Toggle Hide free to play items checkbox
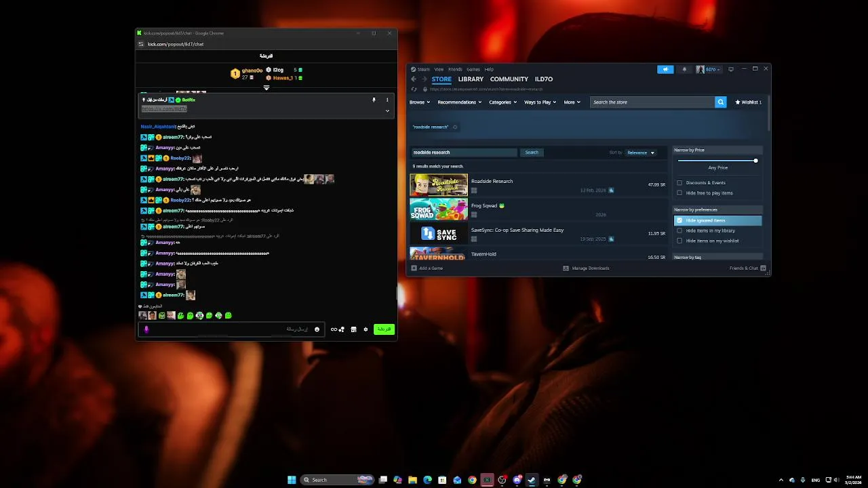The image size is (868, 488). click(679, 192)
